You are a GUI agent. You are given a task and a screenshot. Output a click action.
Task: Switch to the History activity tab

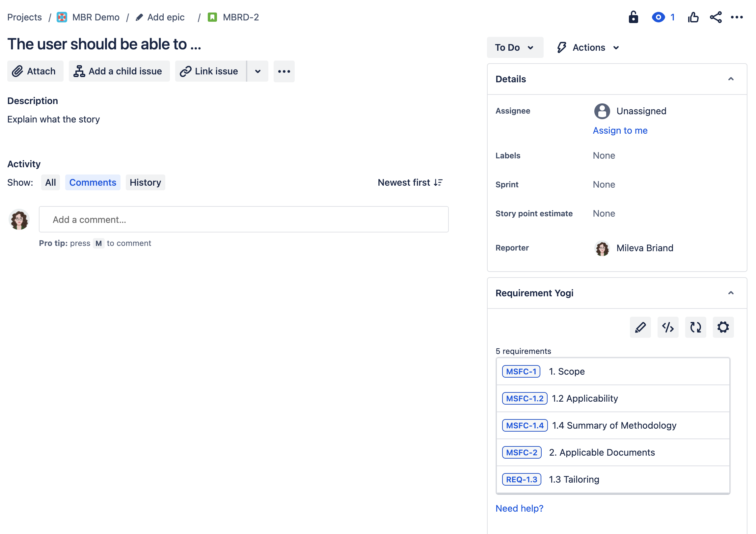[x=145, y=182]
